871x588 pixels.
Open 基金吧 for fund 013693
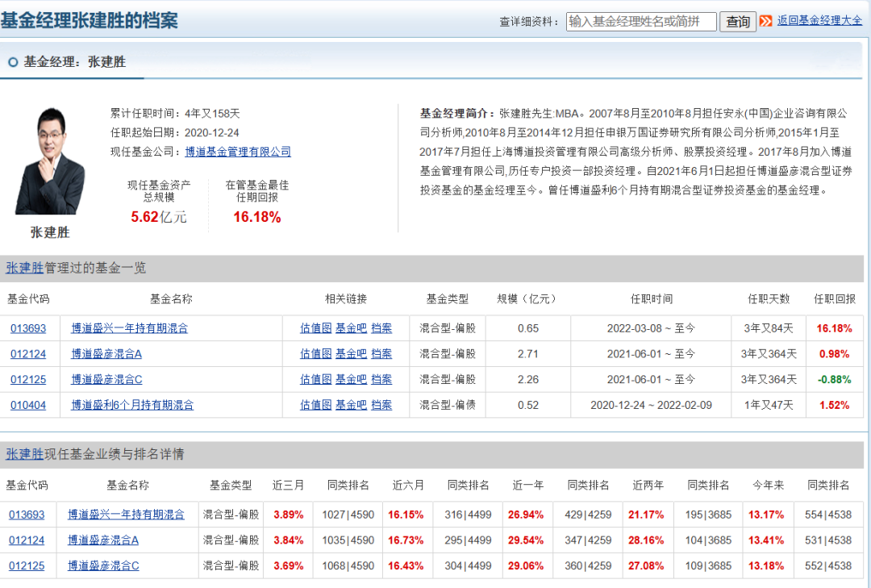point(351,328)
